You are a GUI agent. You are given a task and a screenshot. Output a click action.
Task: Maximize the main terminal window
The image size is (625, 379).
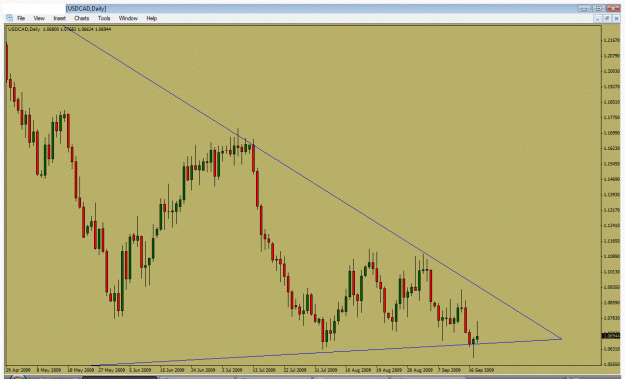click(x=599, y=8)
